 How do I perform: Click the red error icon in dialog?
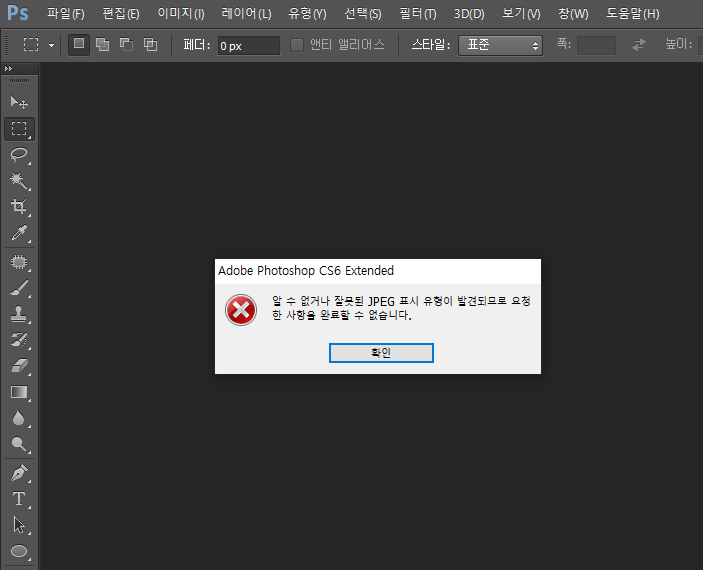pos(241,310)
